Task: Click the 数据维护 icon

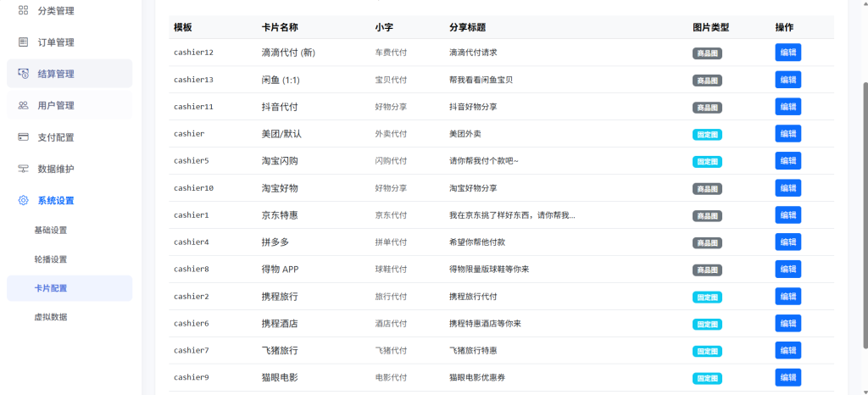Action: click(x=23, y=169)
